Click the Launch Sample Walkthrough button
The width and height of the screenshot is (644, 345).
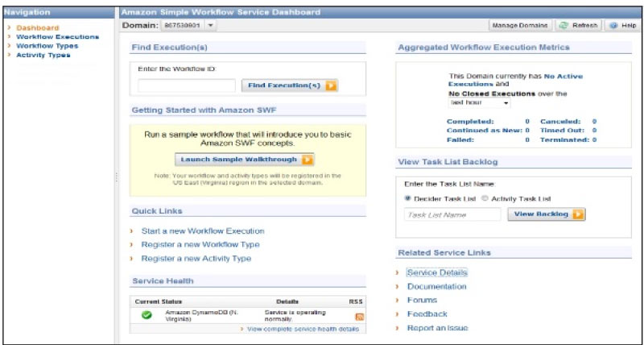pyautogui.click(x=245, y=160)
